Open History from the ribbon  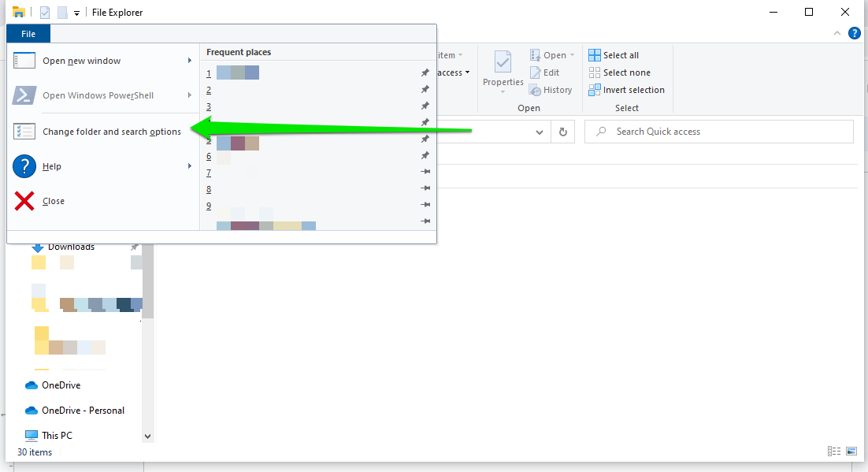coord(551,90)
